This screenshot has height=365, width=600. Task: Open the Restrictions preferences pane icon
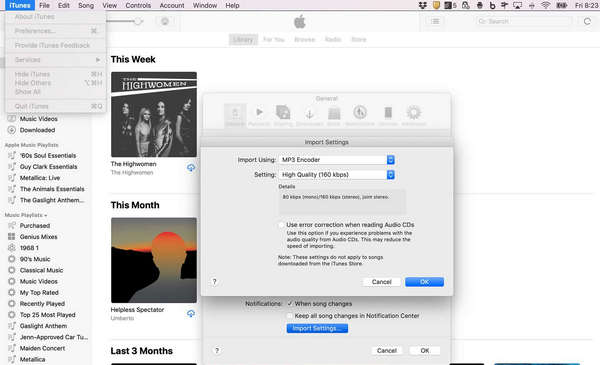pyautogui.click(x=360, y=116)
